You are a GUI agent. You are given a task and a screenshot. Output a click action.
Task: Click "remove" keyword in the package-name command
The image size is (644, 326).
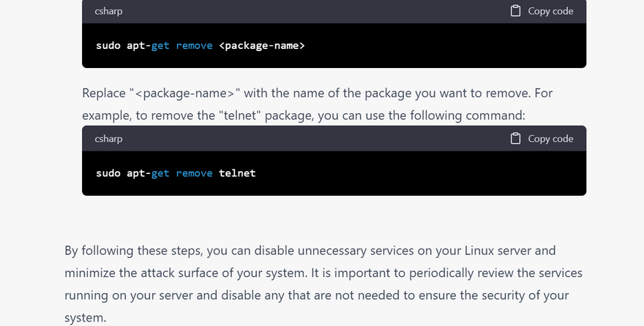(x=194, y=45)
